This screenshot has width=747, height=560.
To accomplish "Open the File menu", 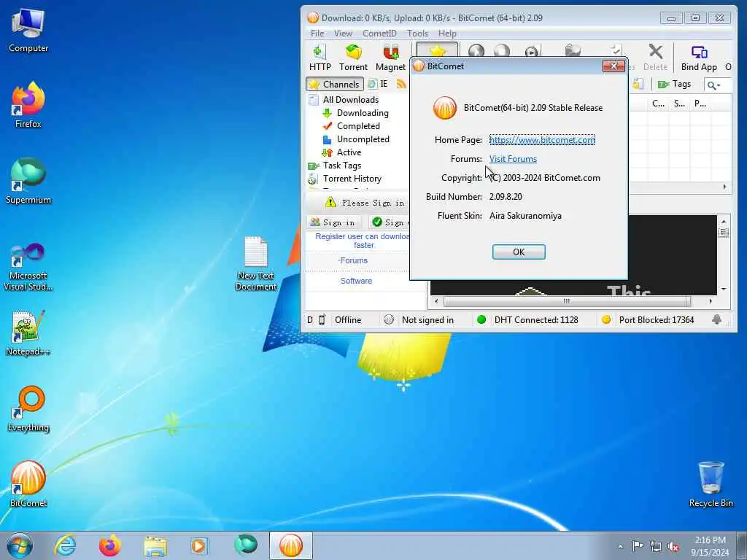I will coord(317,34).
